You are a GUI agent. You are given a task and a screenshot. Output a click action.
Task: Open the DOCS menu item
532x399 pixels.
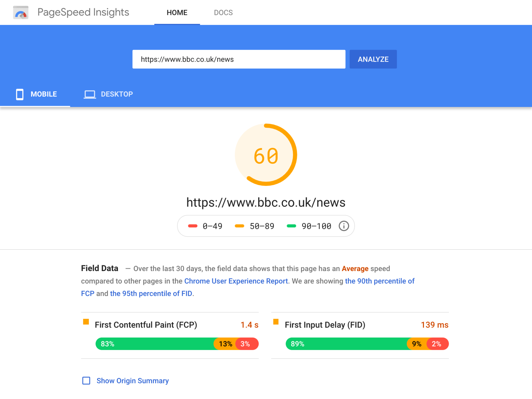click(x=223, y=13)
